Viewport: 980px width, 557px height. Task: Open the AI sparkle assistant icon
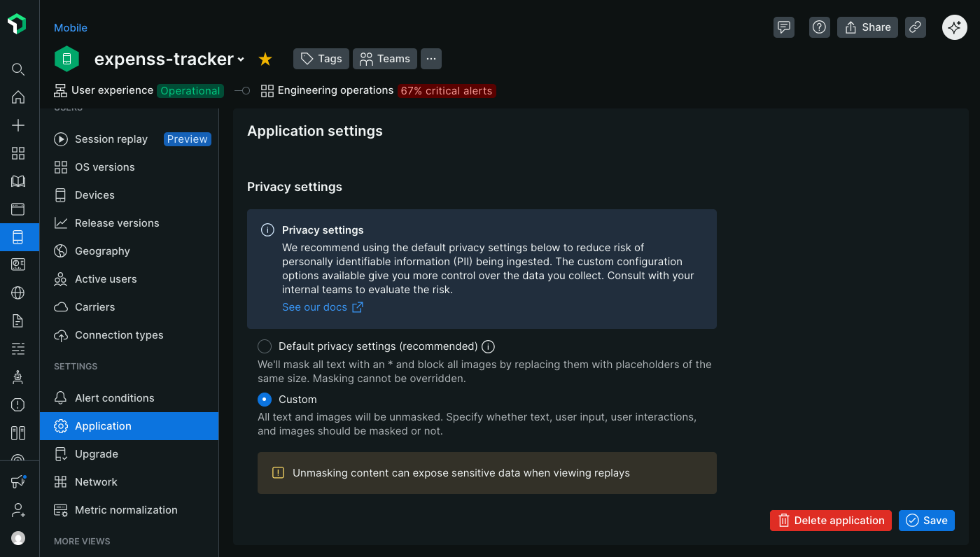click(954, 27)
